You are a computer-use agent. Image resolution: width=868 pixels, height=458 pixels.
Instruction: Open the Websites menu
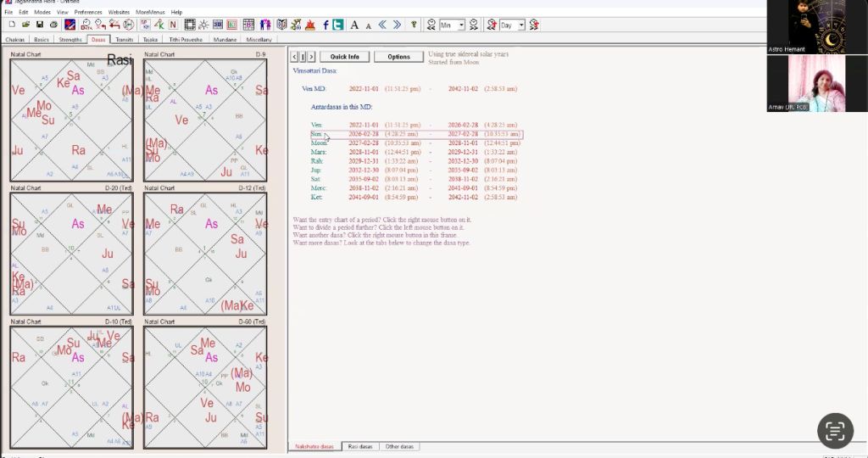(119, 12)
